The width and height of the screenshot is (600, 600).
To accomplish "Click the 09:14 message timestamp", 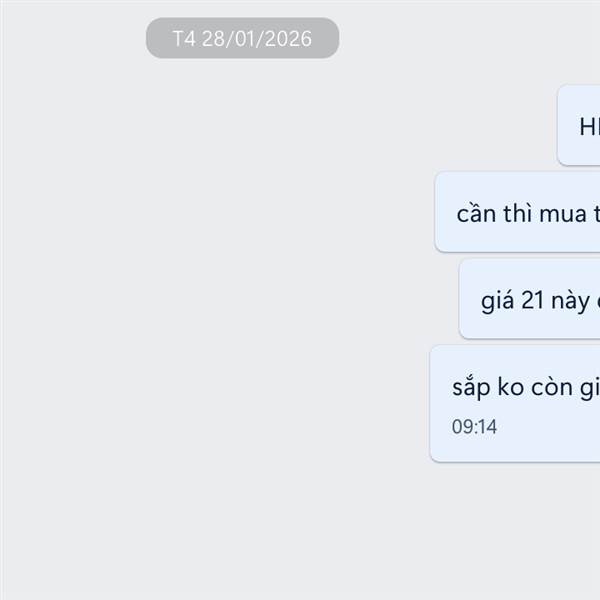I will click(x=474, y=427).
